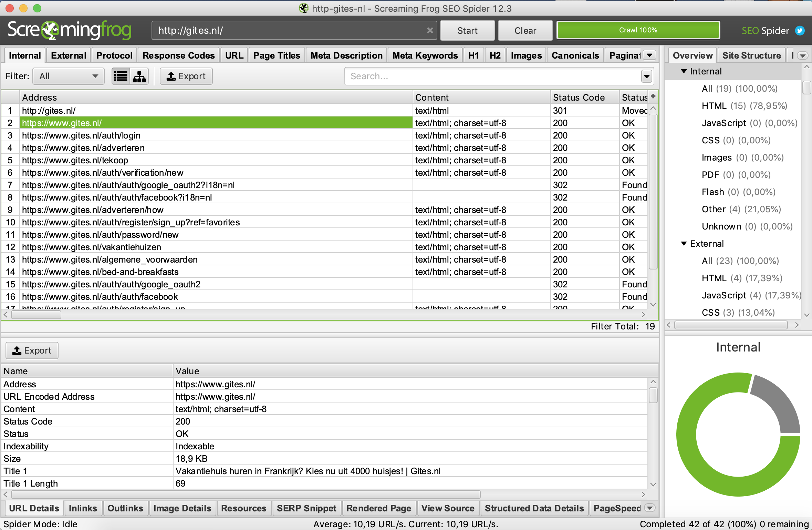Click the URL input field http://gites.nl/
Screen dimensions: 812x530
click(x=289, y=30)
